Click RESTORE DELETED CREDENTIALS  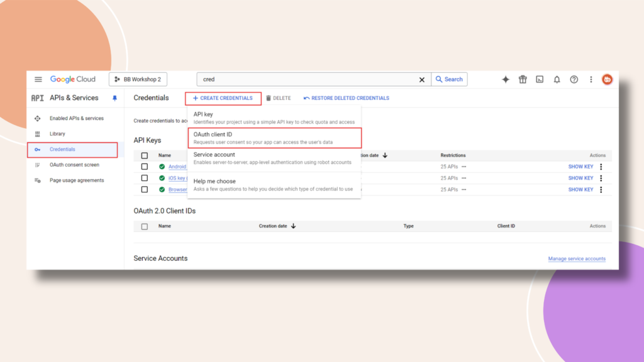[x=347, y=98]
